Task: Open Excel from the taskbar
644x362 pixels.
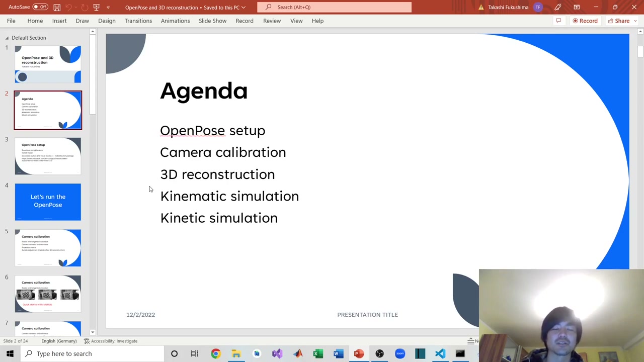Action: [318, 353]
